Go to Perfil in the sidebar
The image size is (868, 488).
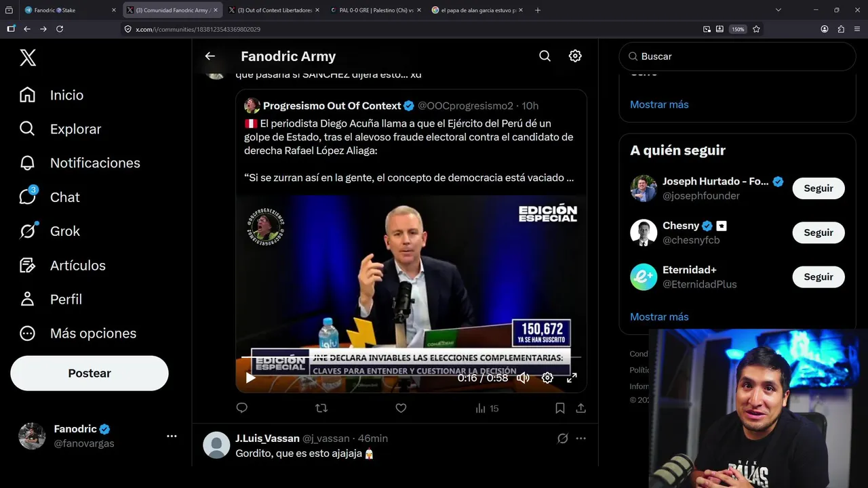point(51,299)
